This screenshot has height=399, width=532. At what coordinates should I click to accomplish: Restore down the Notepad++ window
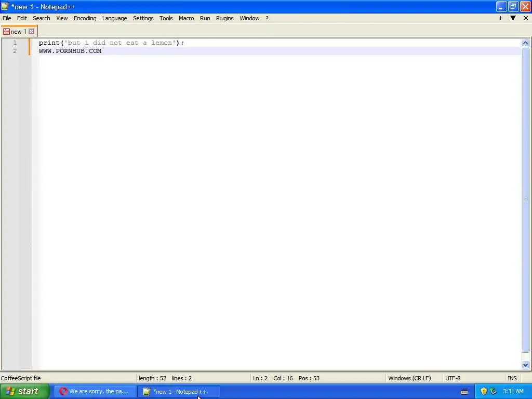pos(513,6)
